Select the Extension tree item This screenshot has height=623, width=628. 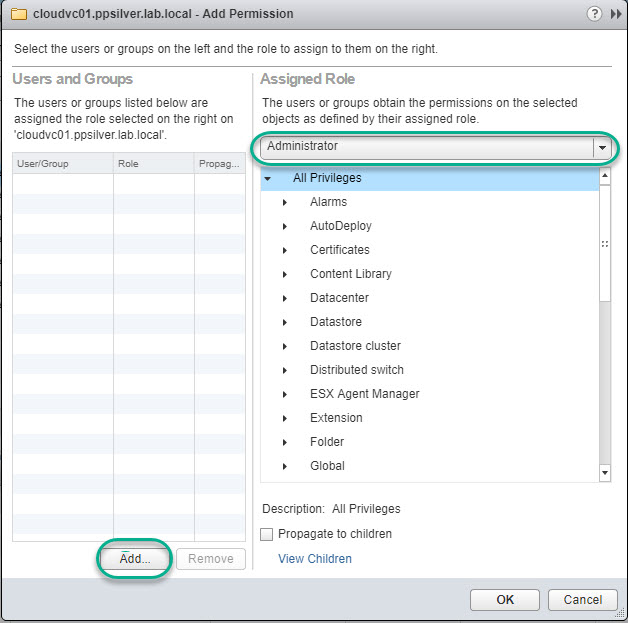[336, 418]
